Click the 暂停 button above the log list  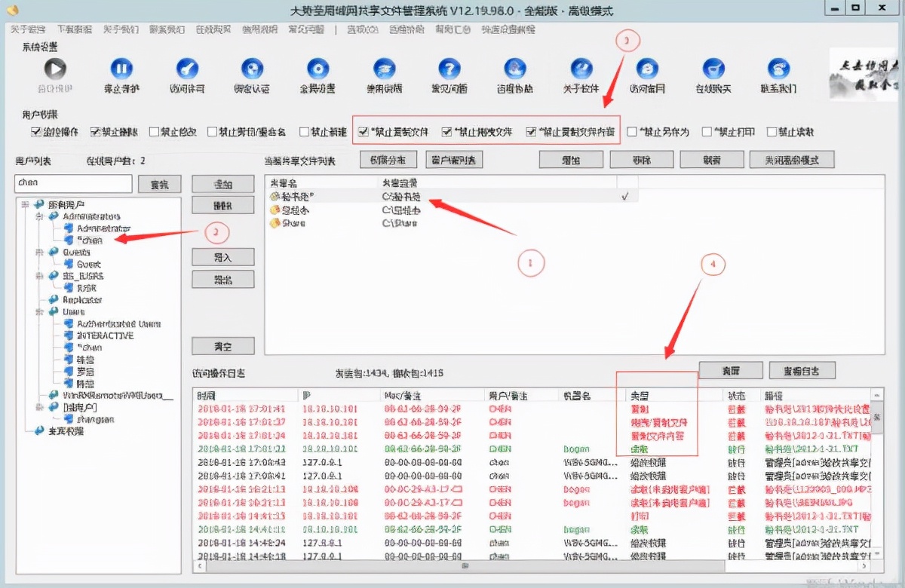(x=730, y=370)
